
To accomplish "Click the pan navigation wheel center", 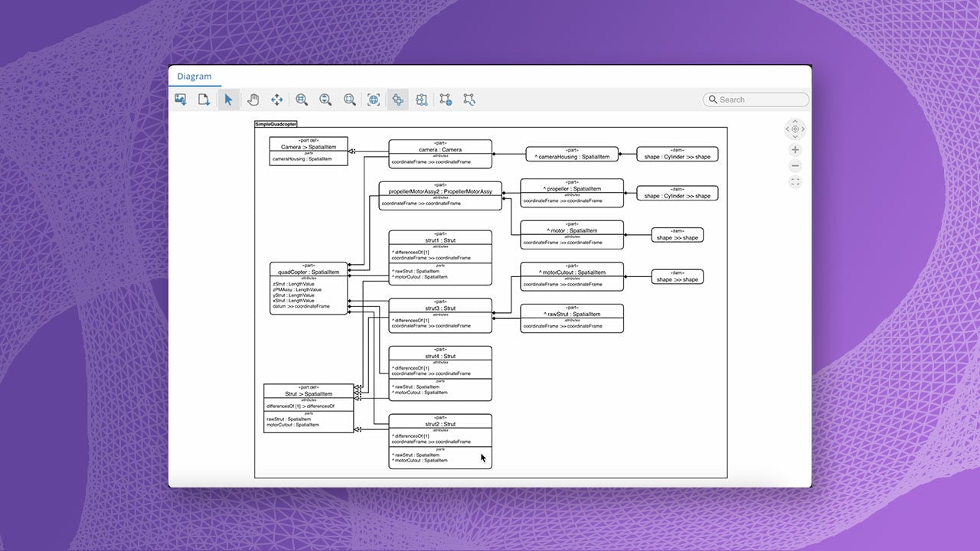I will point(795,129).
